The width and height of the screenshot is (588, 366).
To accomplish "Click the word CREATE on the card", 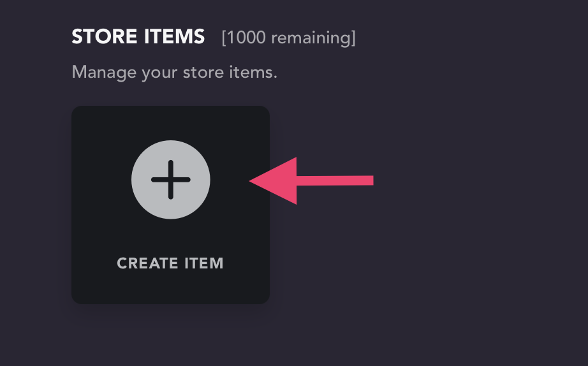I will tap(147, 263).
